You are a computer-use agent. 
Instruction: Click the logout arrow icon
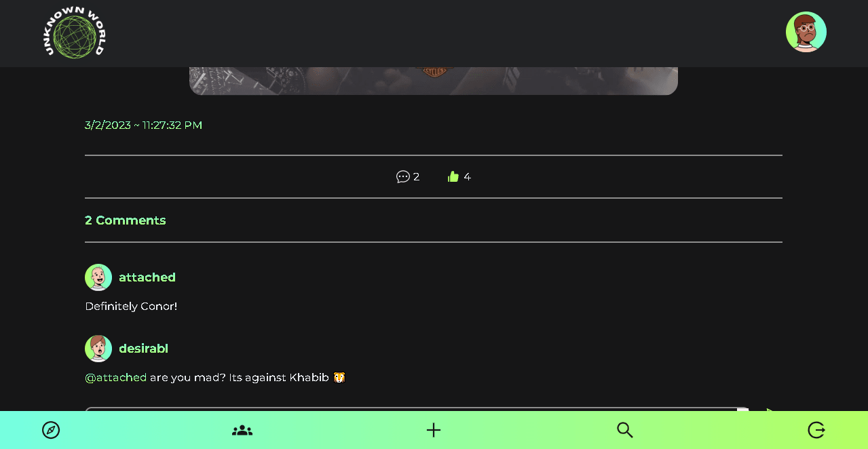point(816,430)
